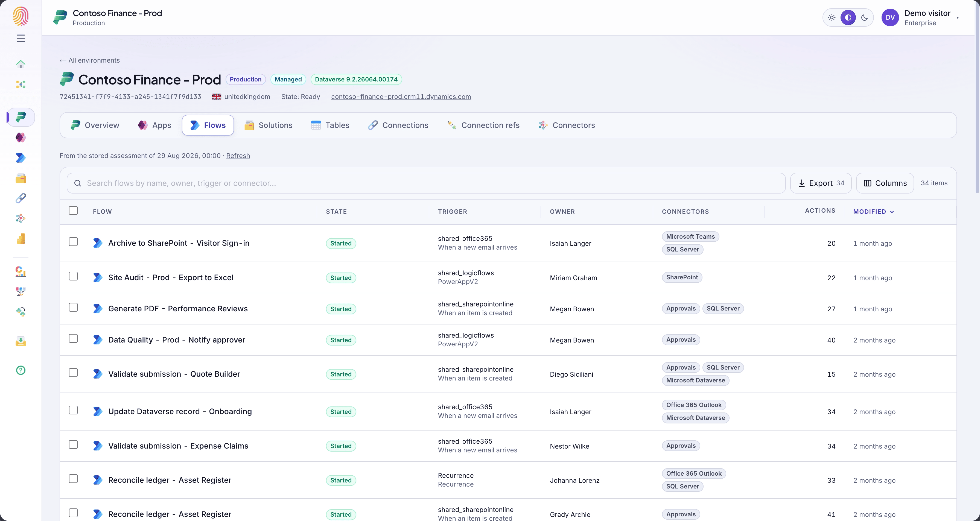The width and height of the screenshot is (980, 521).
Task: Select auto contrast theme icon
Action: [848, 17]
